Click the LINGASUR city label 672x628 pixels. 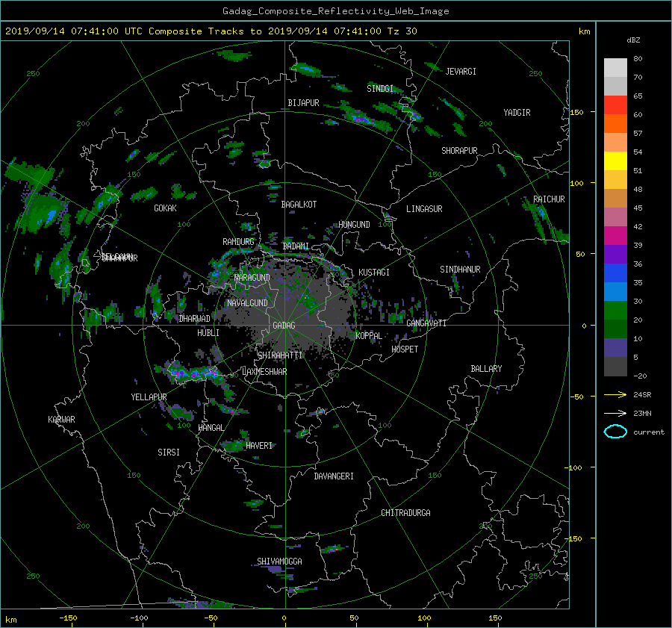click(424, 209)
